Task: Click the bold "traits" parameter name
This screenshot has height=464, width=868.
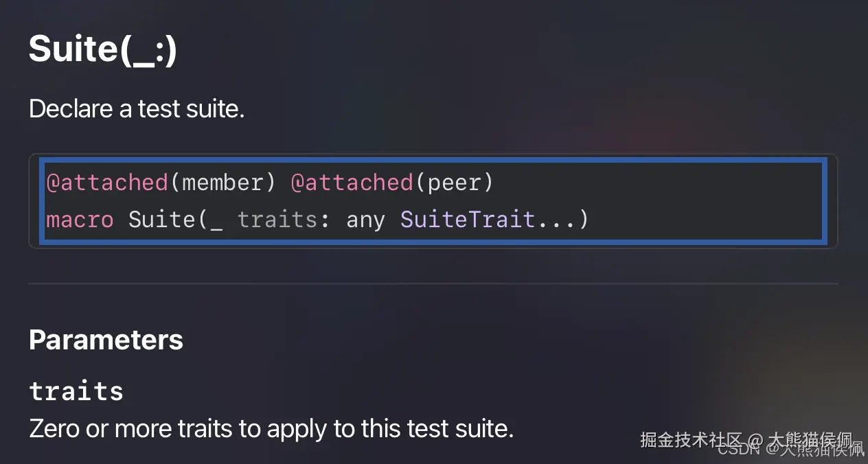Action: pyautogui.click(x=76, y=391)
